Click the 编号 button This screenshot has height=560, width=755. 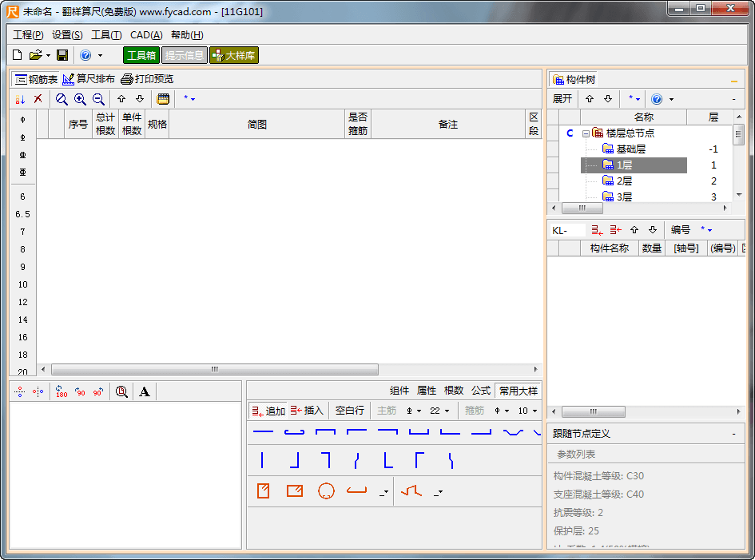[x=681, y=230]
